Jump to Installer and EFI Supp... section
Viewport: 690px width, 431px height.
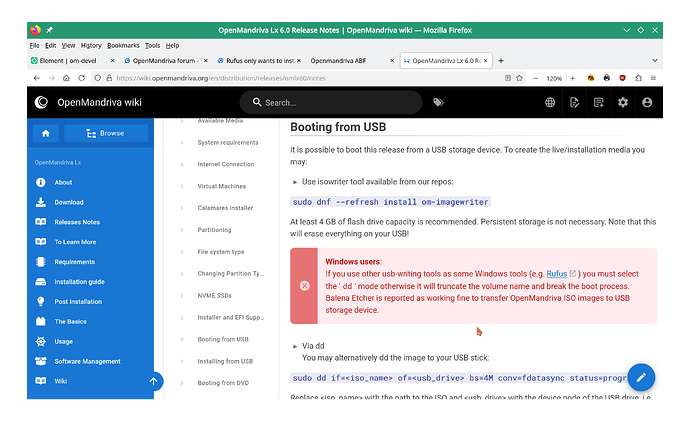point(231,317)
